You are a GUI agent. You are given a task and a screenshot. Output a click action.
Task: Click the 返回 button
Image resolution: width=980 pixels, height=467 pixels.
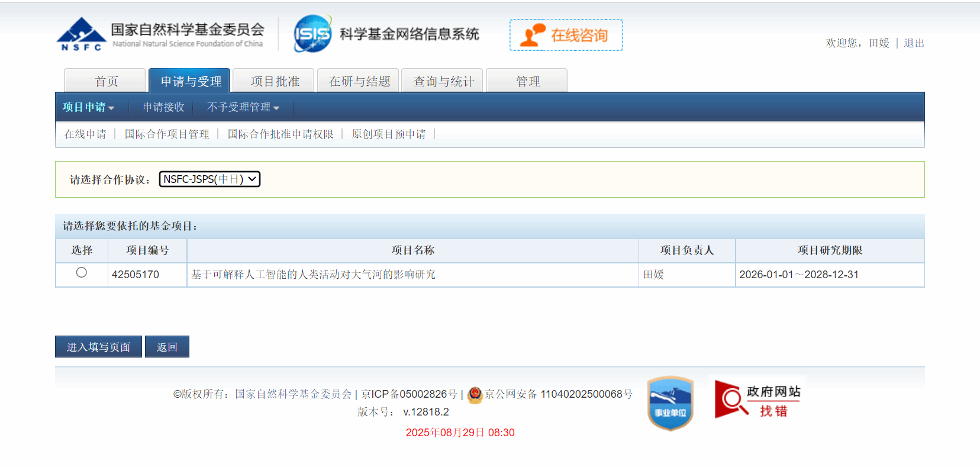click(167, 347)
